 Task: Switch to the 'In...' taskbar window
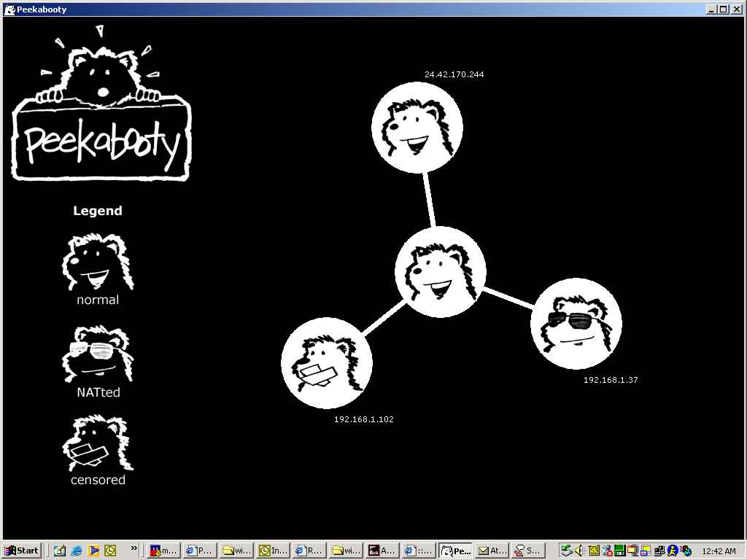[x=273, y=551]
